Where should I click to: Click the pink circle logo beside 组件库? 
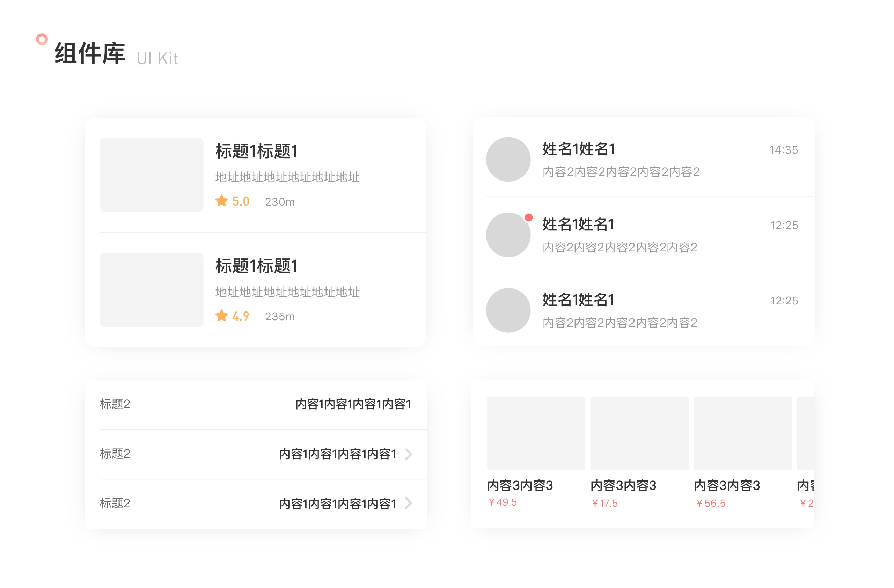(42, 39)
